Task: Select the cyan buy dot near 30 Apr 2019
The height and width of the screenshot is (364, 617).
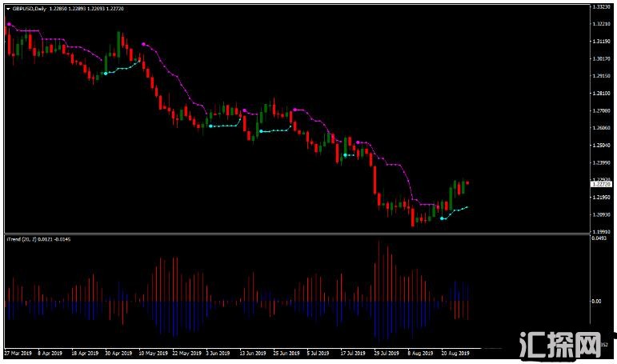Action: tap(106, 73)
